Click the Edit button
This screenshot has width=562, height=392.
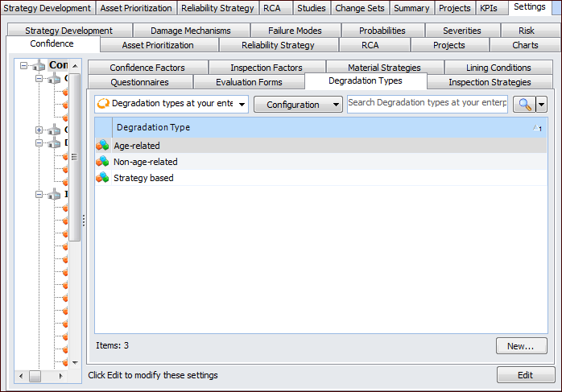tap(526, 375)
